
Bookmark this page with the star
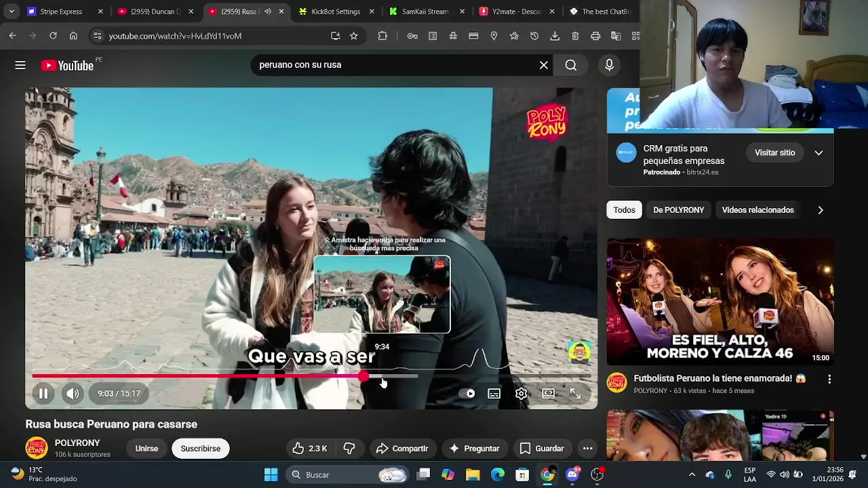pos(353,36)
